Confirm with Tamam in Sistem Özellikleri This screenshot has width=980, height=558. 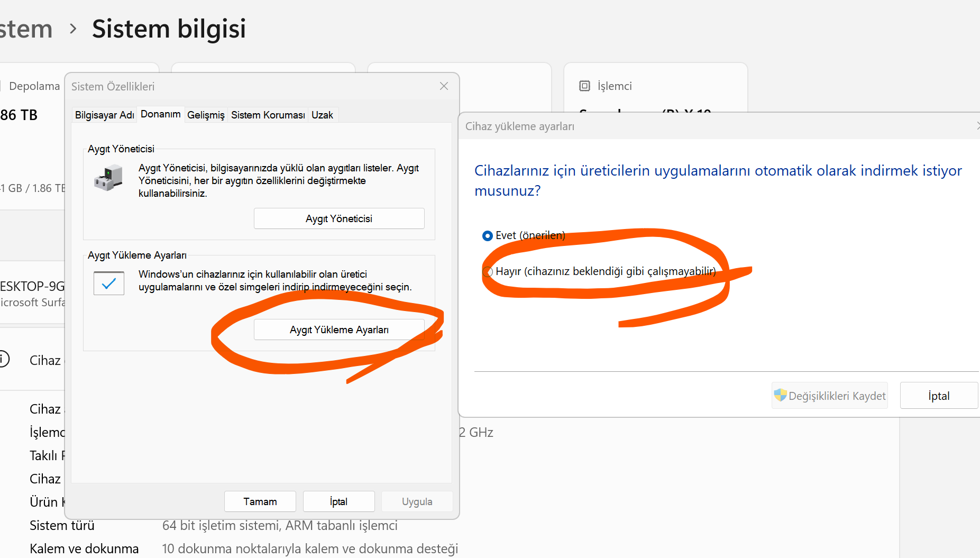260,501
